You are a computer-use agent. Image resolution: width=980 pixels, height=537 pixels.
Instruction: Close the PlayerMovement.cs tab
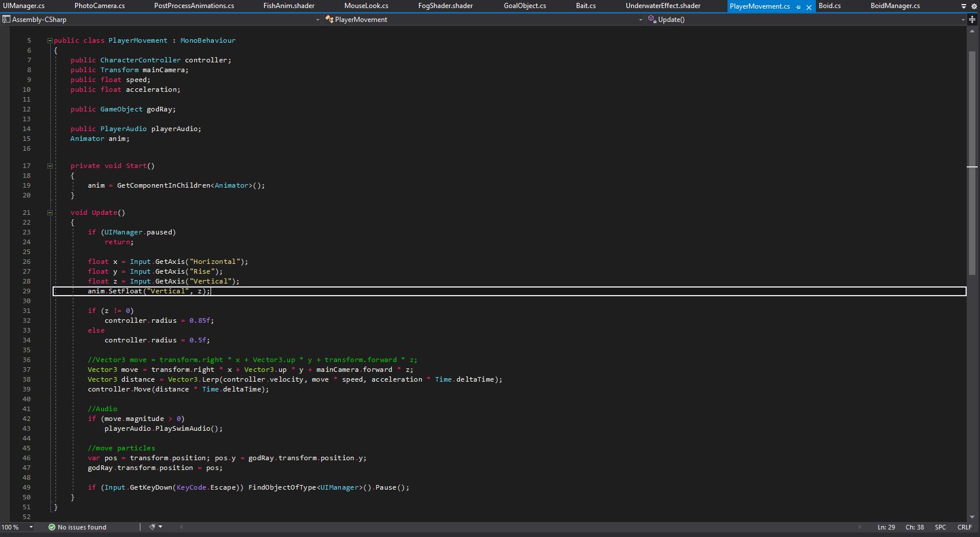808,7
